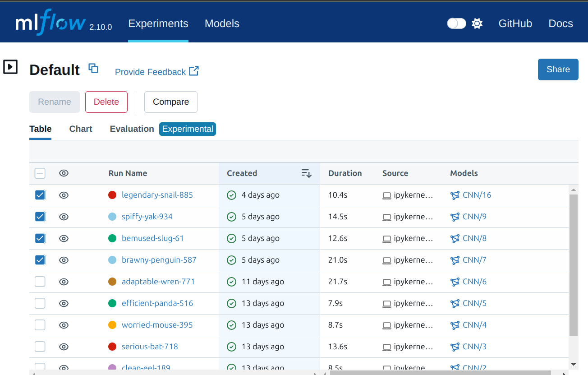The height and width of the screenshot is (375, 588).
Task: Click the green status checkmark for spiffy-yak-934
Action: pyautogui.click(x=232, y=217)
